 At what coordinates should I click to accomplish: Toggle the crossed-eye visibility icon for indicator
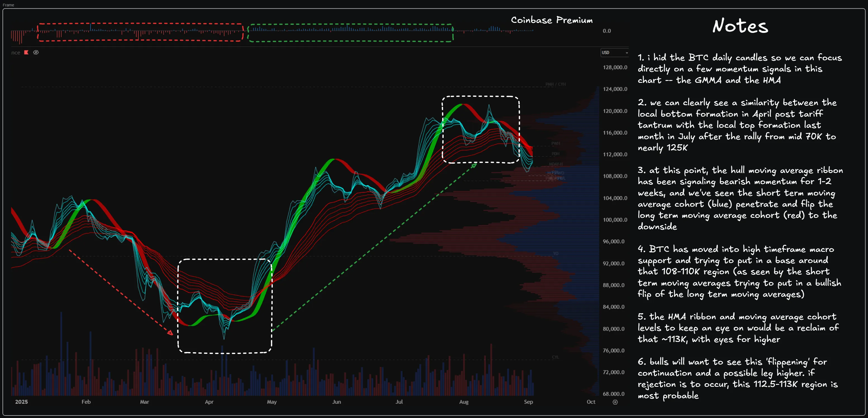tap(36, 52)
